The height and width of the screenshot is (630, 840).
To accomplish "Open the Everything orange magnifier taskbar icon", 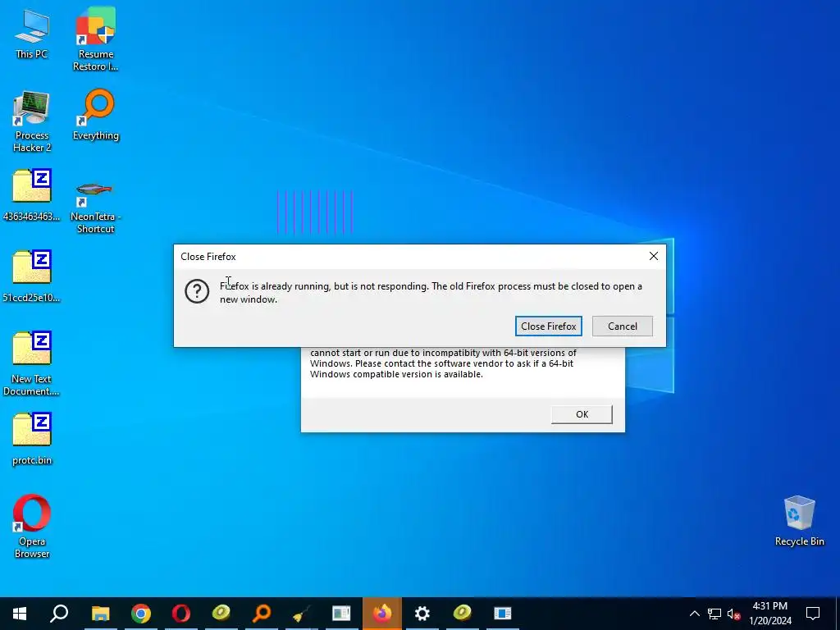I will tap(262, 614).
